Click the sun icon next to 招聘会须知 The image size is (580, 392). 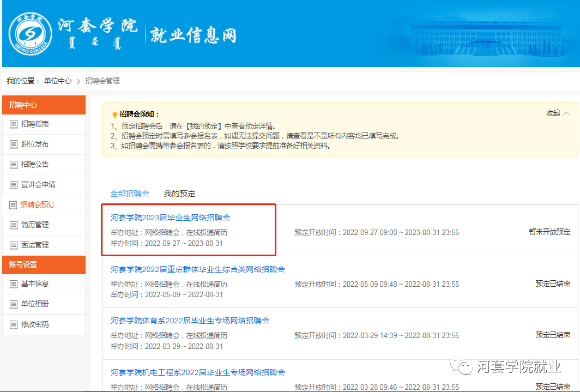click(114, 114)
